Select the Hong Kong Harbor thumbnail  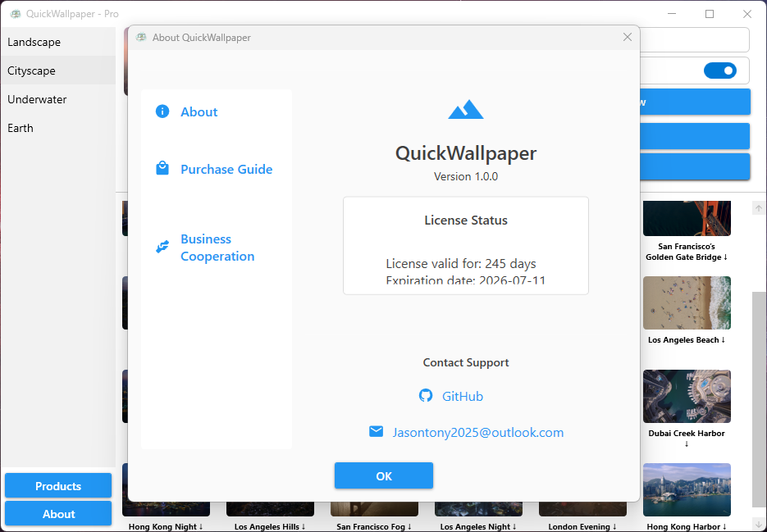[x=687, y=489]
